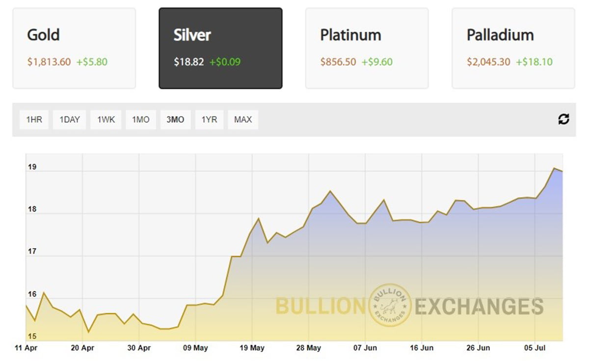Select the Silver metal card

220,47
